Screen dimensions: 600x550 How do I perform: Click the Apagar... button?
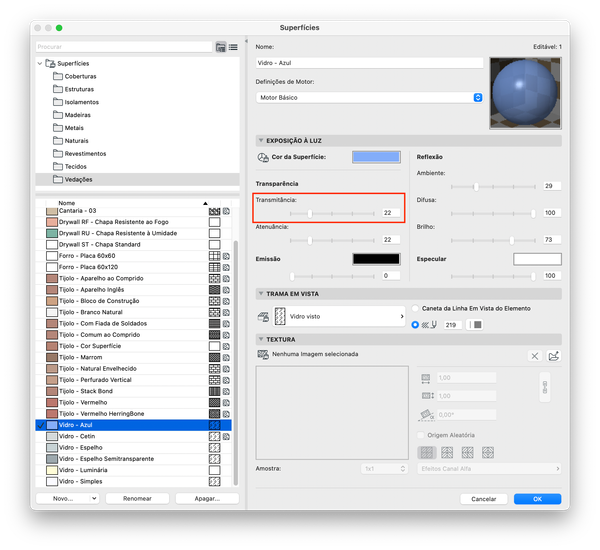[207, 499]
